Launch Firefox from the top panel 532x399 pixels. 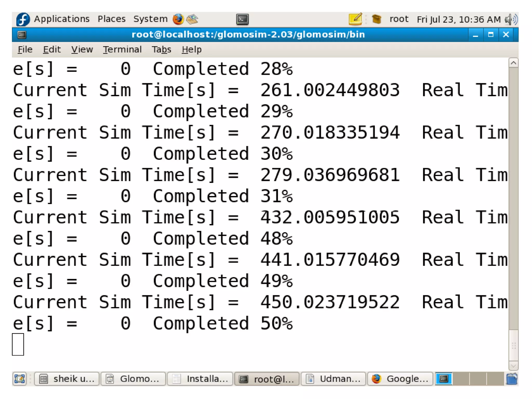[178, 19]
